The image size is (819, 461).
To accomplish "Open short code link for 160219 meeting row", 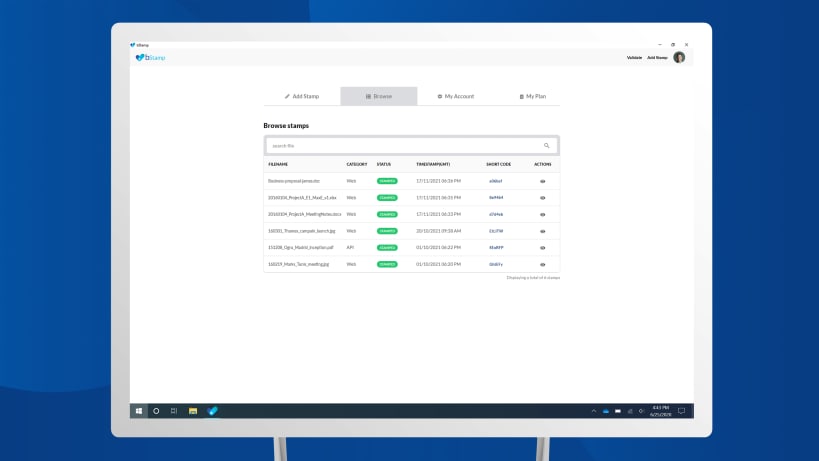I will point(496,265).
